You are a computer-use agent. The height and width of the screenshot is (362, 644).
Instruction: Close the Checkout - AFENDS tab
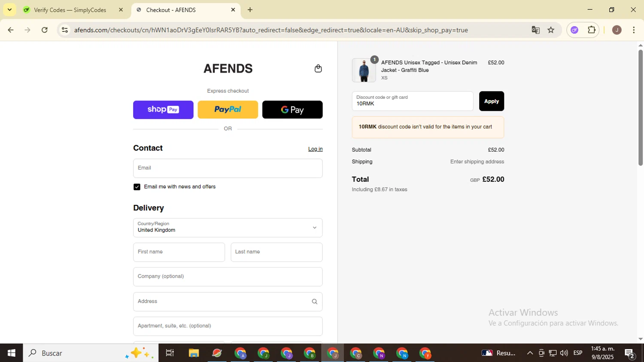click(233, 10)
